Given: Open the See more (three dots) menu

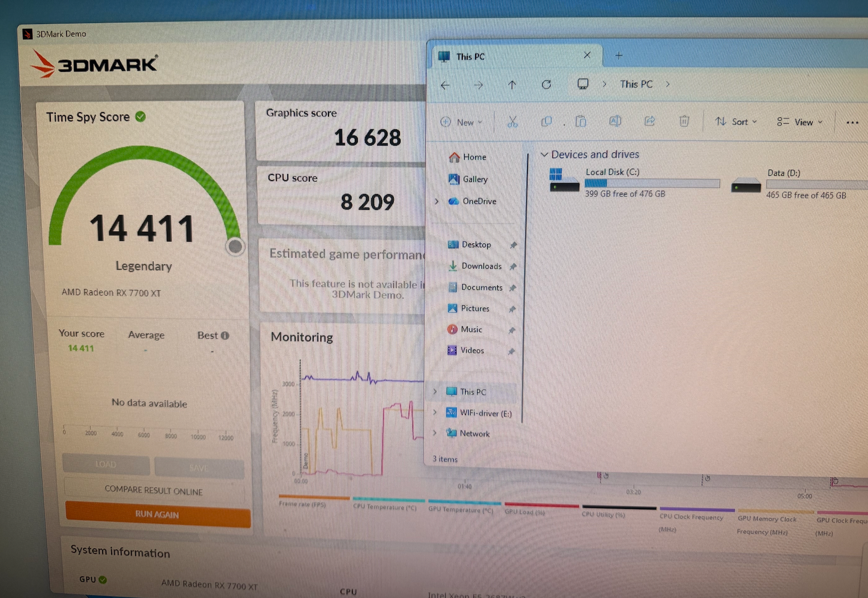Looking at the screenshot, I should [852, 122].
